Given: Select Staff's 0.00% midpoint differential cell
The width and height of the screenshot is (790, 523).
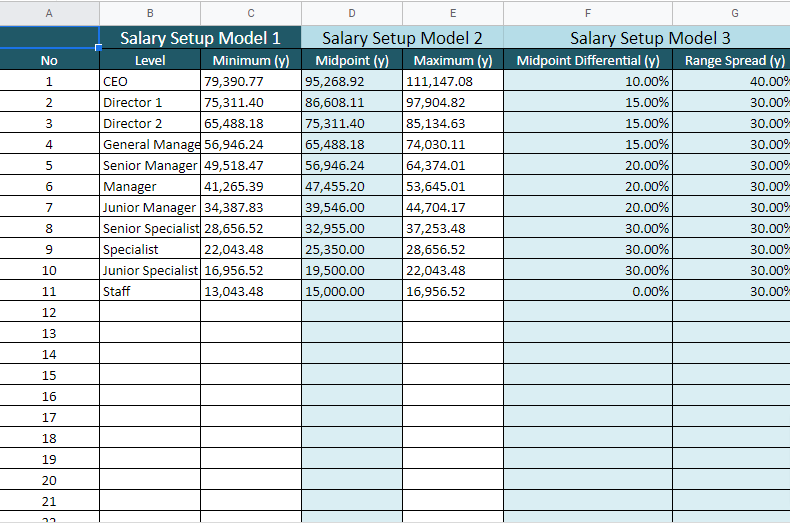Looking at the screenshot, I should pyautogui.click(x=588, y=291).
